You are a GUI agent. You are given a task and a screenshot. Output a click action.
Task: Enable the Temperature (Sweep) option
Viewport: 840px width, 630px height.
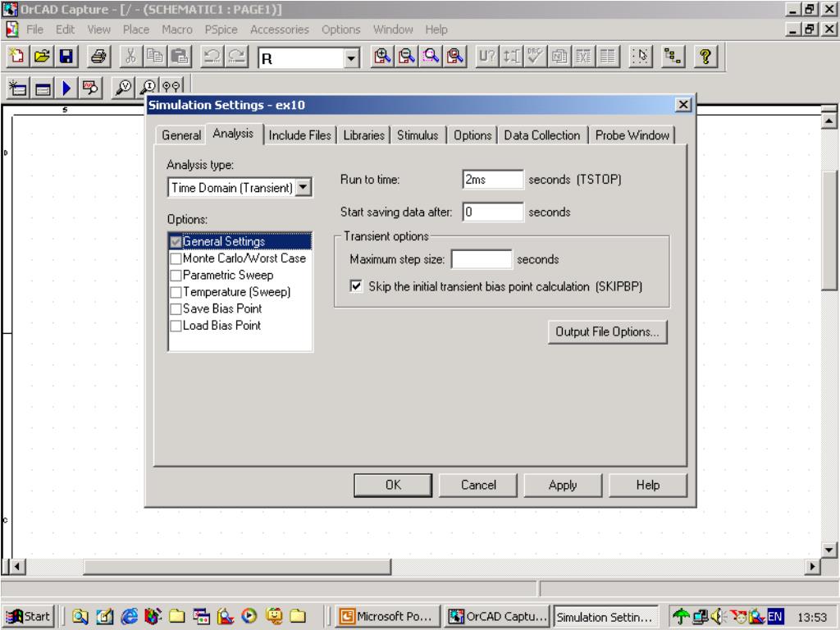176,293
